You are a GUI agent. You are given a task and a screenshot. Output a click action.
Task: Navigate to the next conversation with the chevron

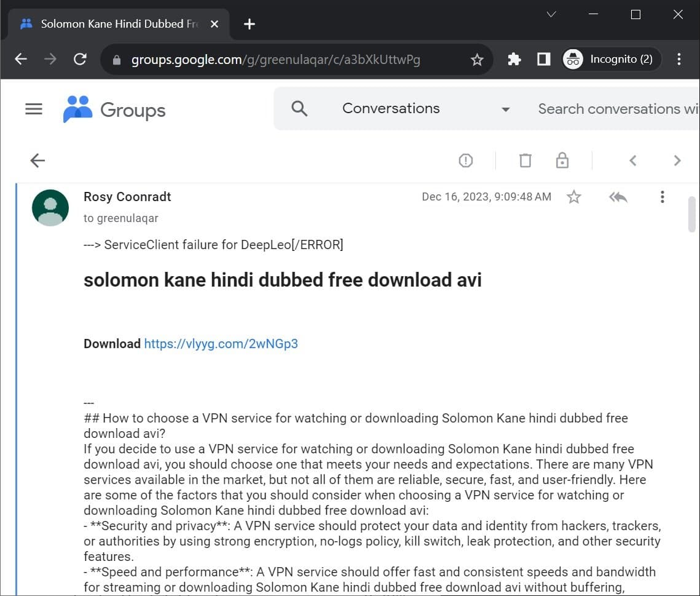678,160
